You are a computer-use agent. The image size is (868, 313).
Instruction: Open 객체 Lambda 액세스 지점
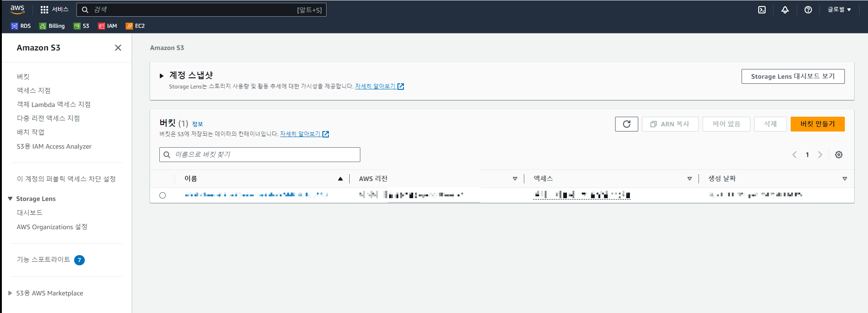54,104
